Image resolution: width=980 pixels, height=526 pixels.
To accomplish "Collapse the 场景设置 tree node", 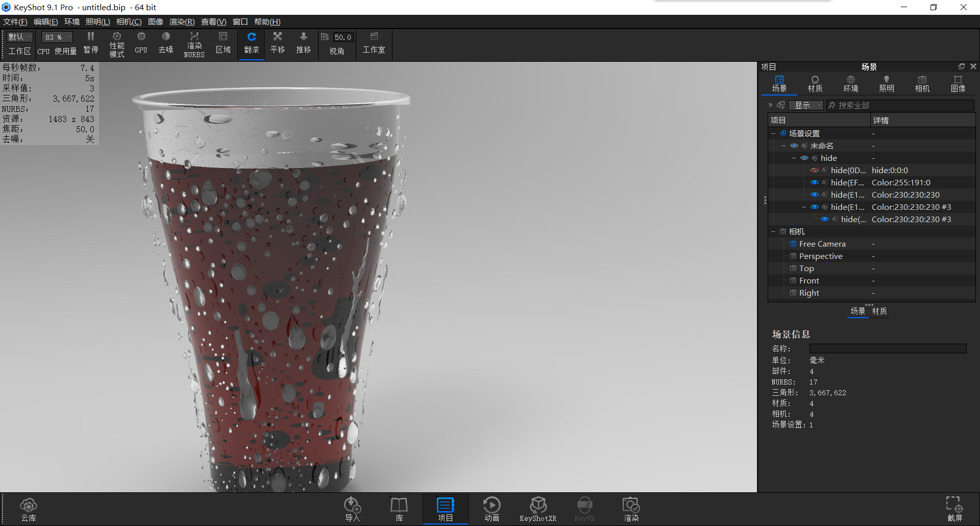I will [x=773, y=133].
